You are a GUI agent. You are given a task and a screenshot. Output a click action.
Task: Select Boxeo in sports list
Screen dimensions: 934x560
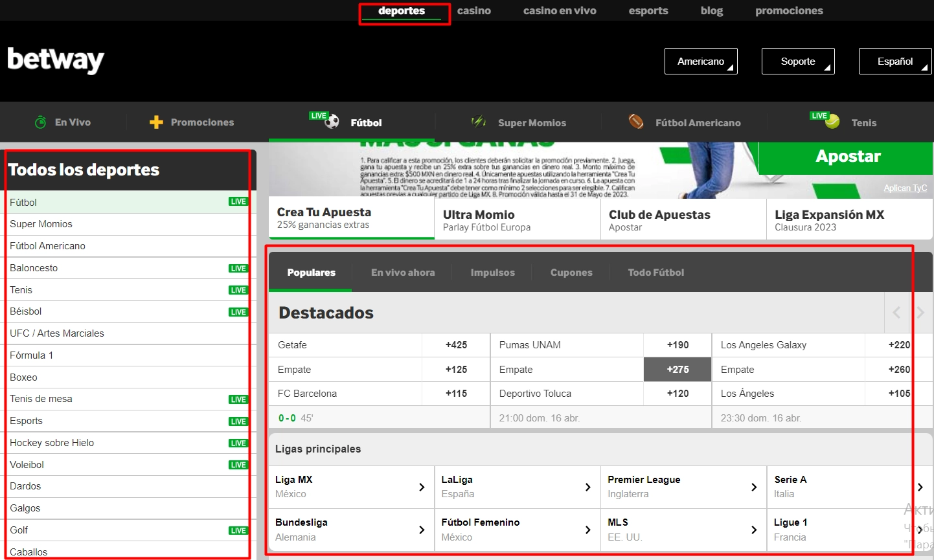pyautogui.click(x=128, y=377)
